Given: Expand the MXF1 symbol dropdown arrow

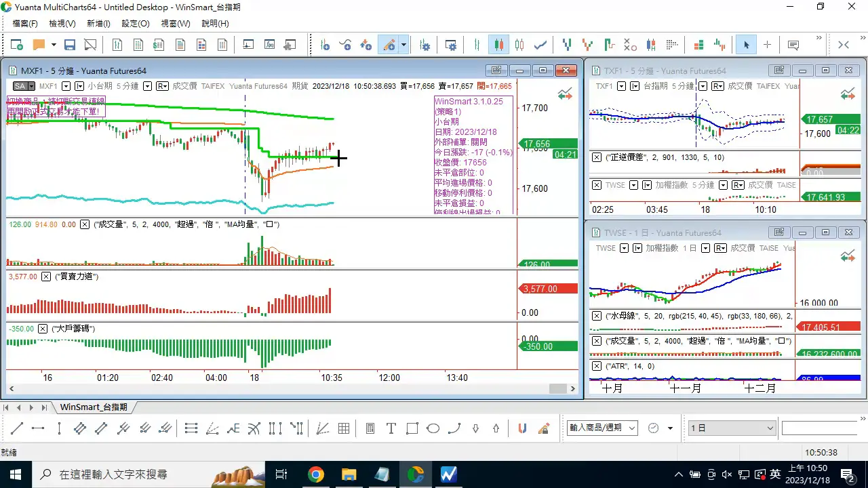Looking at the screenshot, I should pyautogui.click(x=66, y=86).
